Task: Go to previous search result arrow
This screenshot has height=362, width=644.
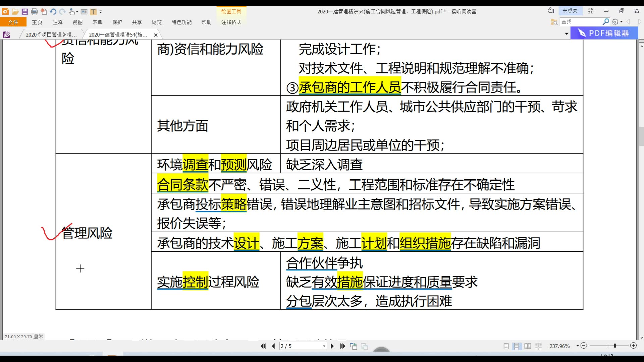Action: (x=629, y=22)
